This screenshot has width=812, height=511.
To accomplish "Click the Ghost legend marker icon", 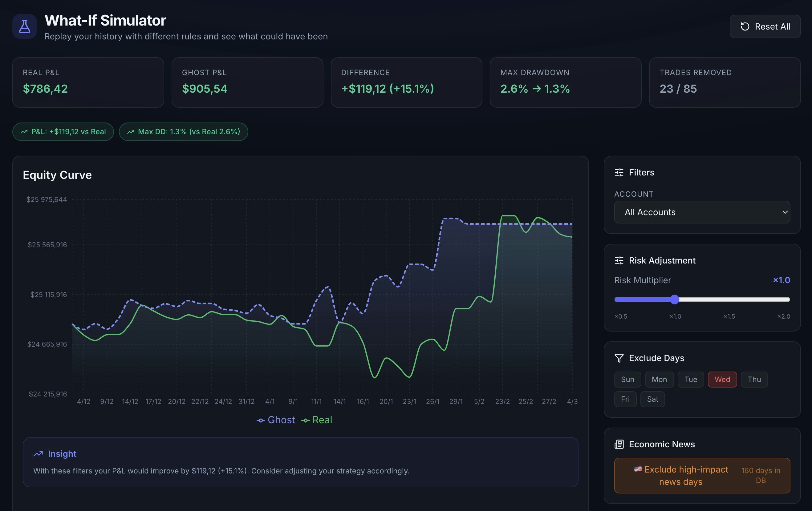I will coord(261,420).
